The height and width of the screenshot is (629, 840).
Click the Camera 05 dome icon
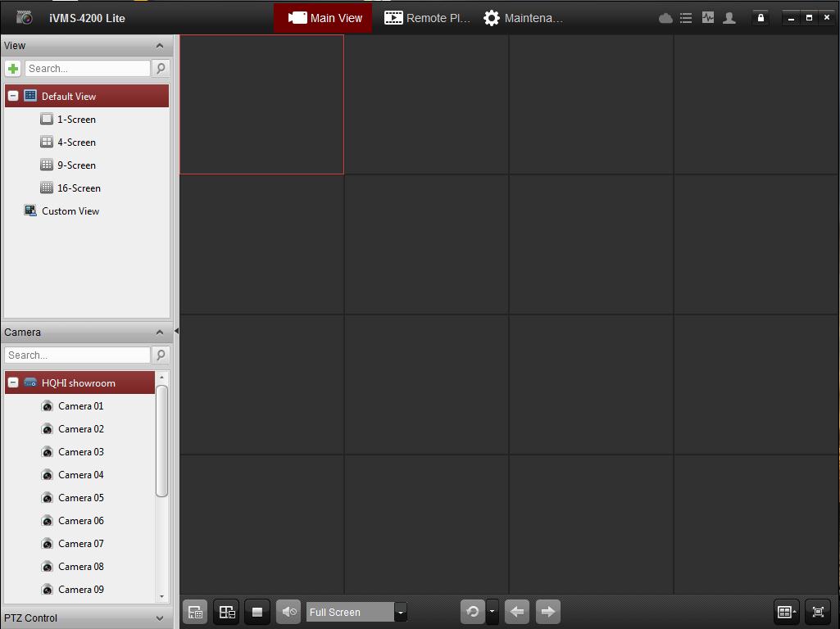point(48,498)
